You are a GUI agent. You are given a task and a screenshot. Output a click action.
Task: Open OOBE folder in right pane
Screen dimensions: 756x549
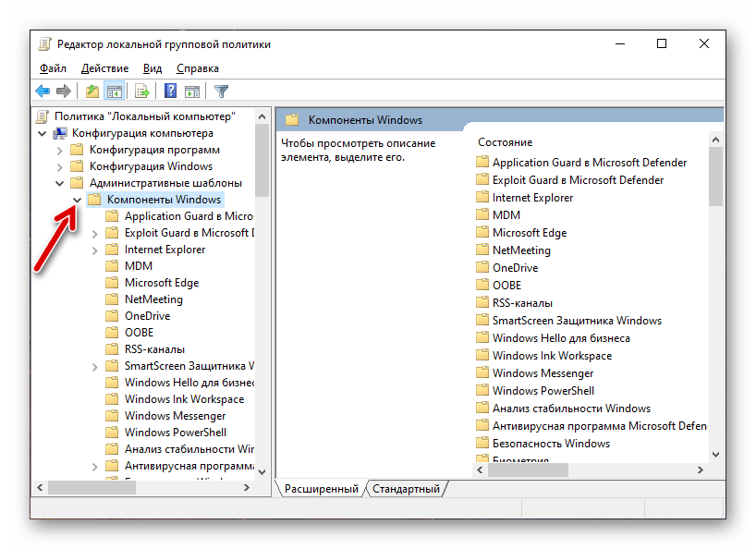coord(506,286)
